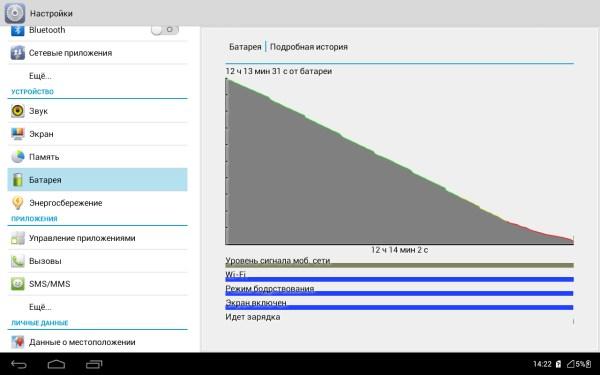Click the 14:22 clock in status bar

[542, 364]
